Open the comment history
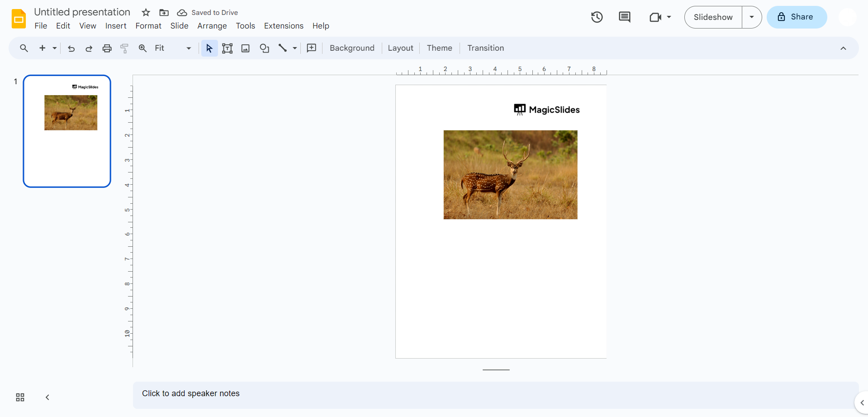 [624, 17]
